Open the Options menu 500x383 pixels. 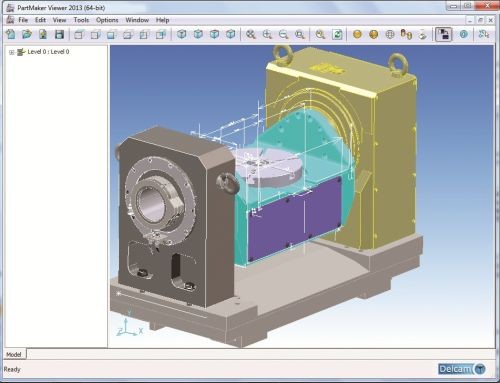click(x=107, y=20)
